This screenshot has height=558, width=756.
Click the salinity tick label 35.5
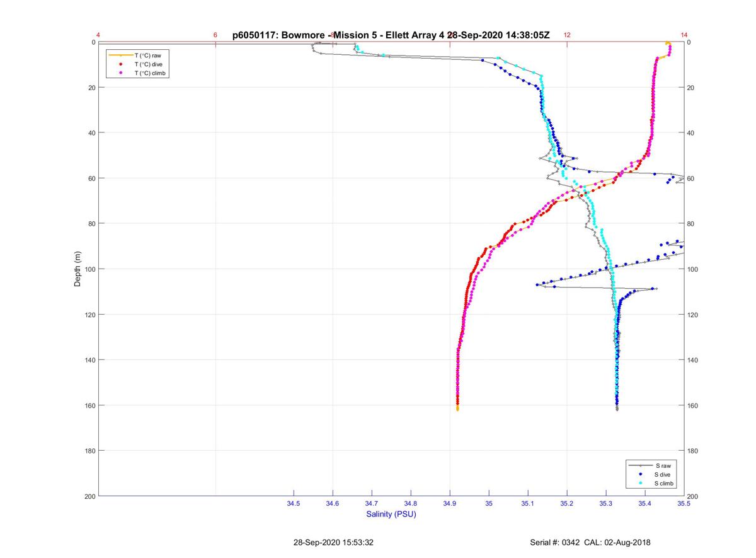tap(684, 504)
